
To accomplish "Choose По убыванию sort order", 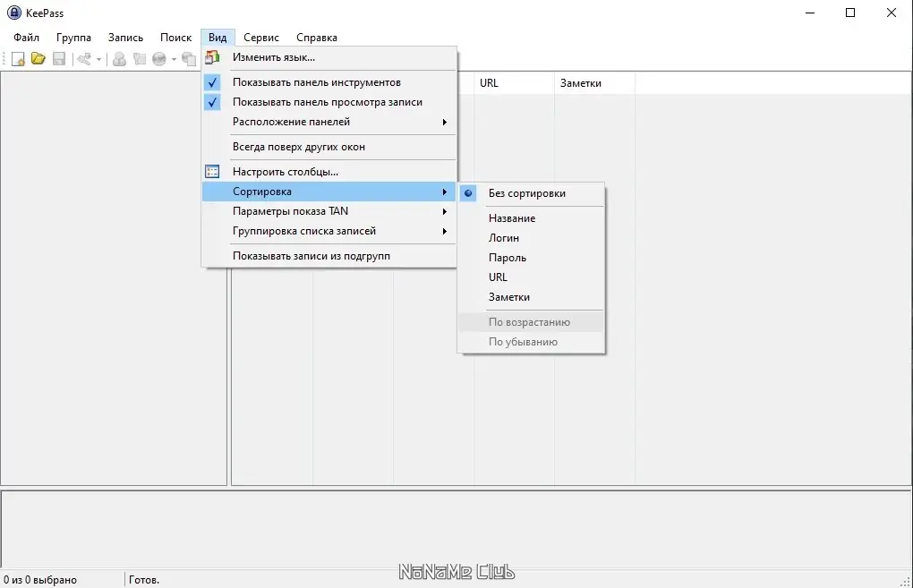I will point(531,342).
